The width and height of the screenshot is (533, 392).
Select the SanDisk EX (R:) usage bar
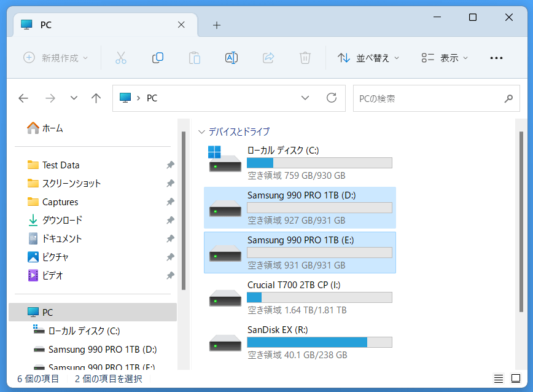[x=319, y=342]
